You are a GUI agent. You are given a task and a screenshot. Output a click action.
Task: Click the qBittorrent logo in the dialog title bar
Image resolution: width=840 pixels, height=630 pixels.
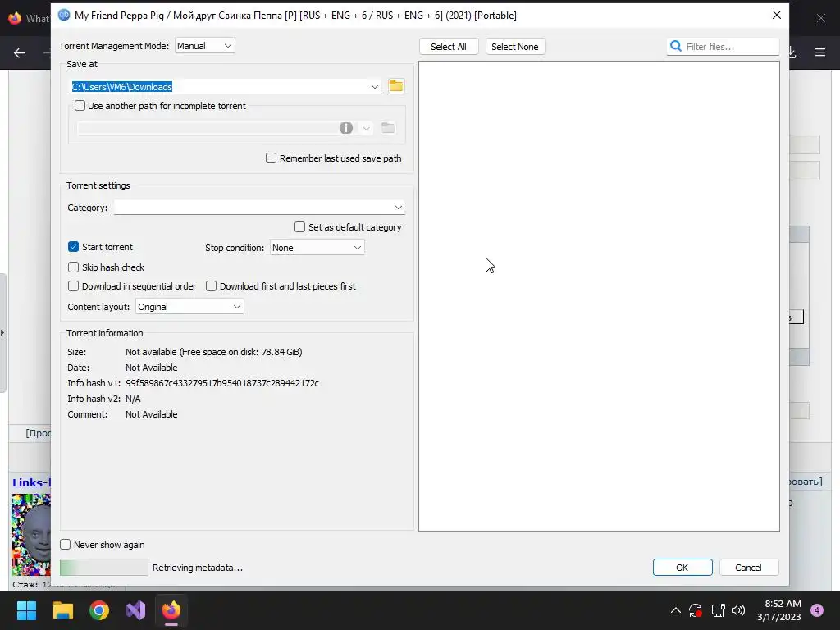tap(64, 15)
